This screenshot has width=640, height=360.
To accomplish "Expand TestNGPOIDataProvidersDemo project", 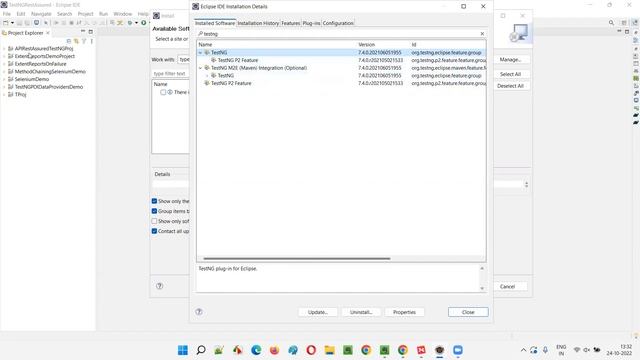I will (x=4, y=87).
